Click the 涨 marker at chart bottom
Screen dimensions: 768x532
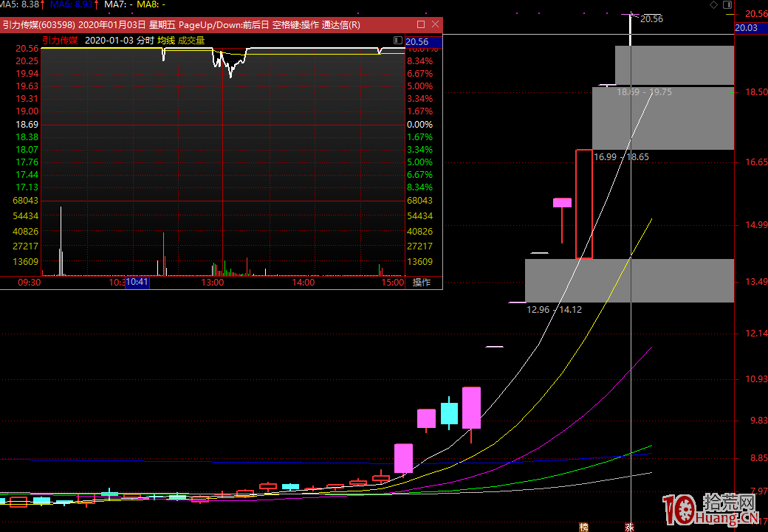pyautogui.click(x=630, y=527)
